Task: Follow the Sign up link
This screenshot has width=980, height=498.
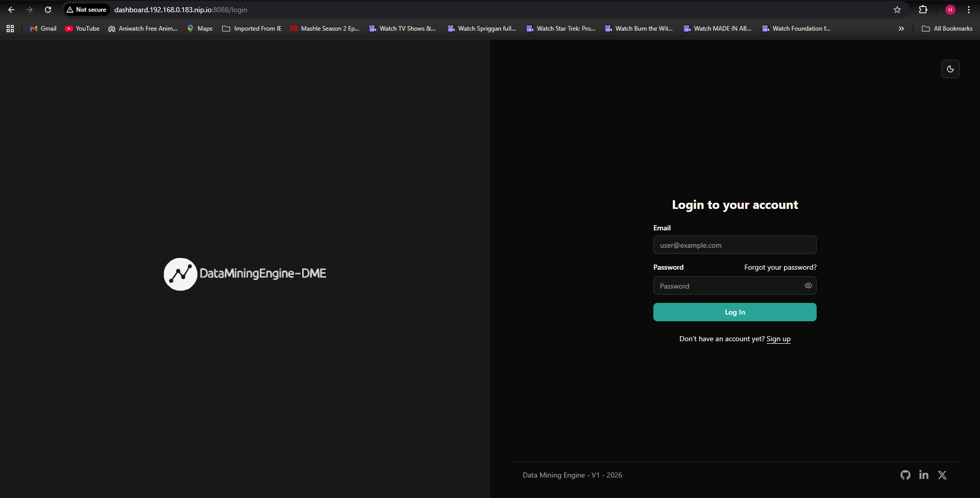Action: pyautogui.click(x=778, y=339)
